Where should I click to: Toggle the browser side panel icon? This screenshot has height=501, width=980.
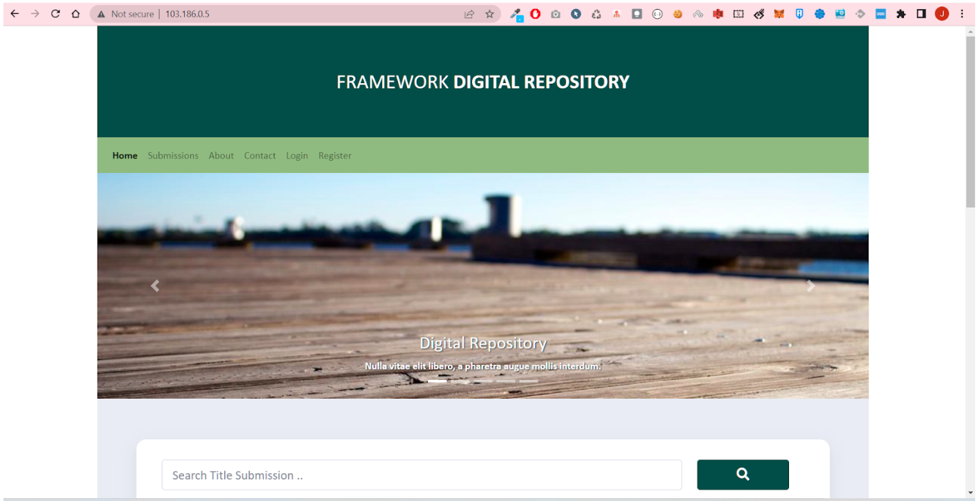click(x=921, y=14)
